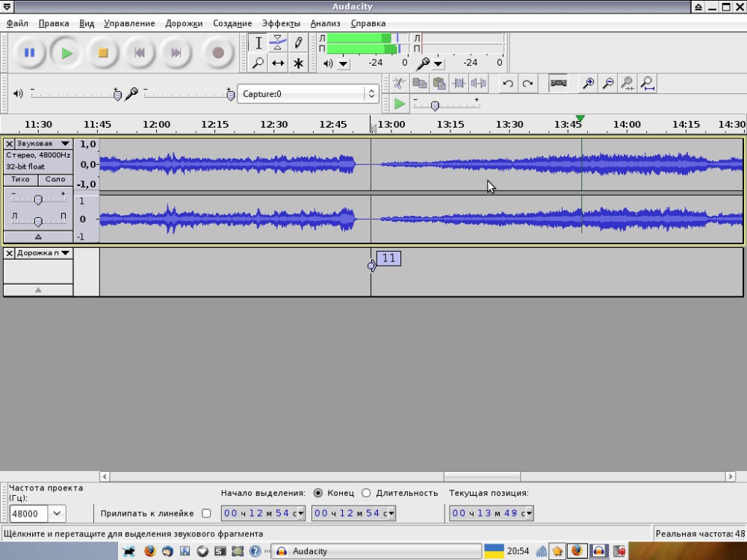Image resolution: width=747 pixels, height=560 pixels.
Task: Select the Multi-tool asterisk icon
Action: tap(298, 63)
